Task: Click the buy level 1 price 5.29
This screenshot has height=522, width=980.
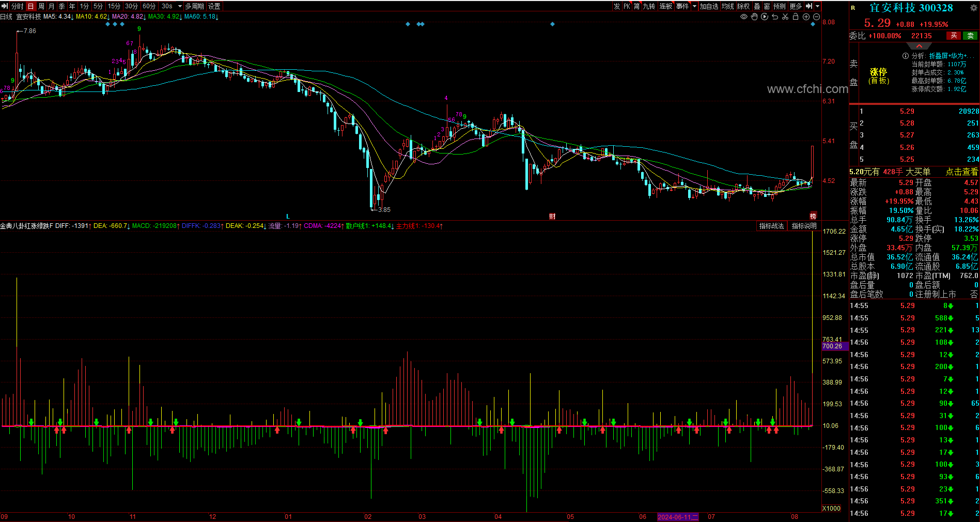Action: (907, 111)
